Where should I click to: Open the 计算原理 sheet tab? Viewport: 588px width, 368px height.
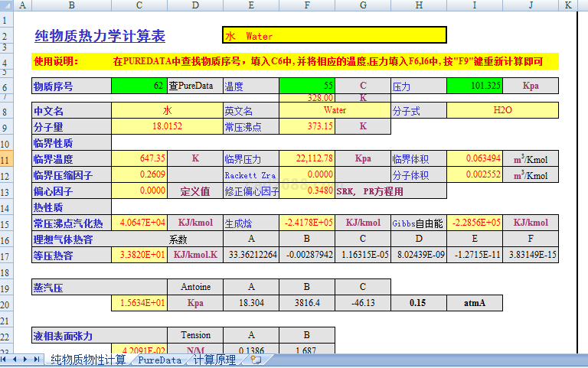coord(214,360)
